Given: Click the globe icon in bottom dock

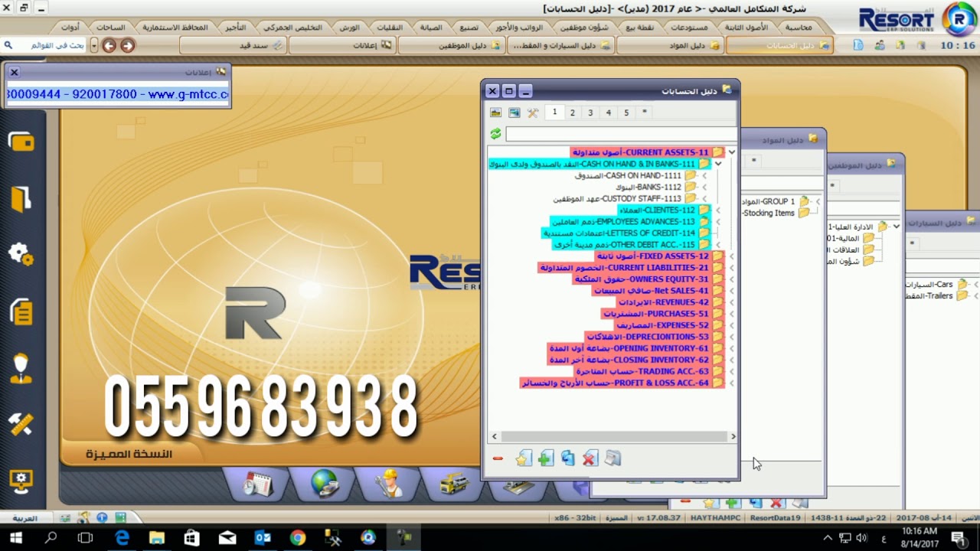Looking at the screenshot, I should pyautogui.click(x=325, y=483).
